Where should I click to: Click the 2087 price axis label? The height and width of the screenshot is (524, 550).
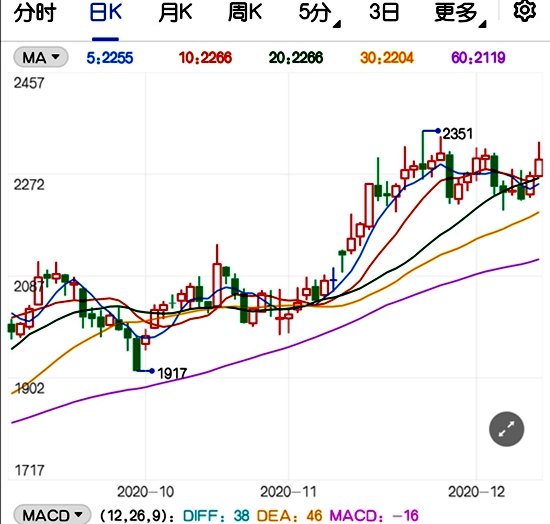pyautogui.click(x=29, y=287)
